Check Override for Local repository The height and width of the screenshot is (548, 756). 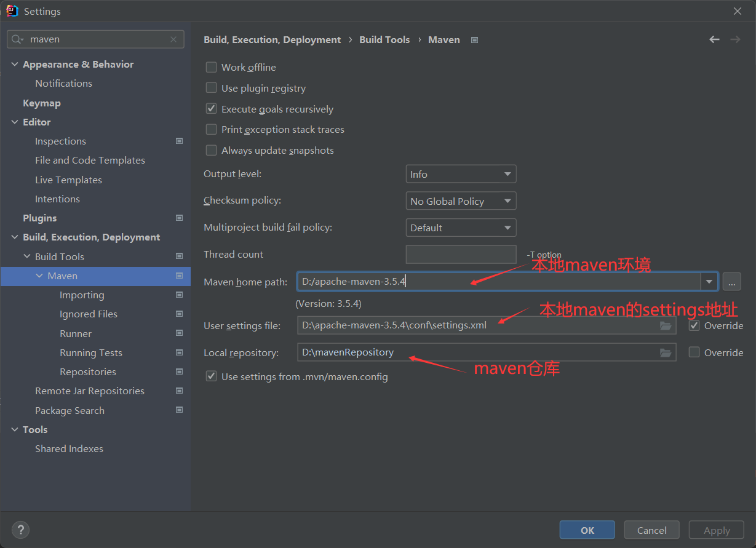coord(694,352)
